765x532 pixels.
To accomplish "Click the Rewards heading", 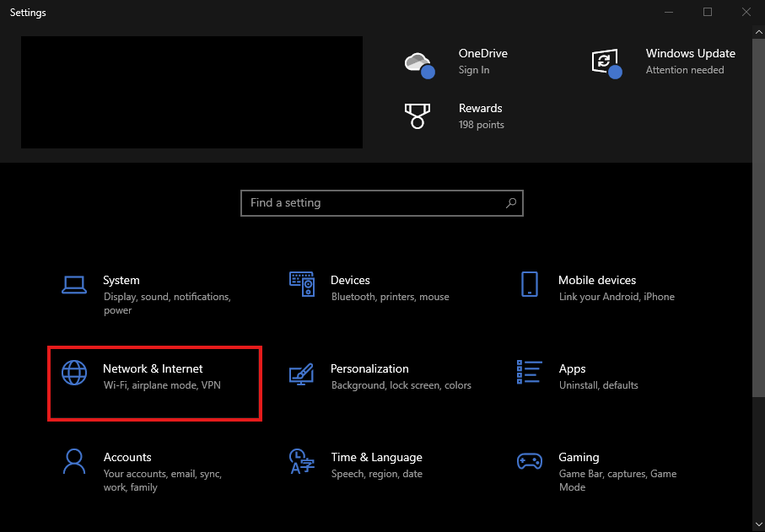I will tap(480, 108).
